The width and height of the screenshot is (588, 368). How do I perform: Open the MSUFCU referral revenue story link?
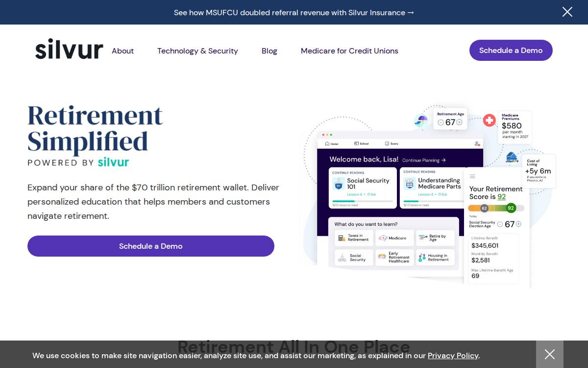click(294, 12)
